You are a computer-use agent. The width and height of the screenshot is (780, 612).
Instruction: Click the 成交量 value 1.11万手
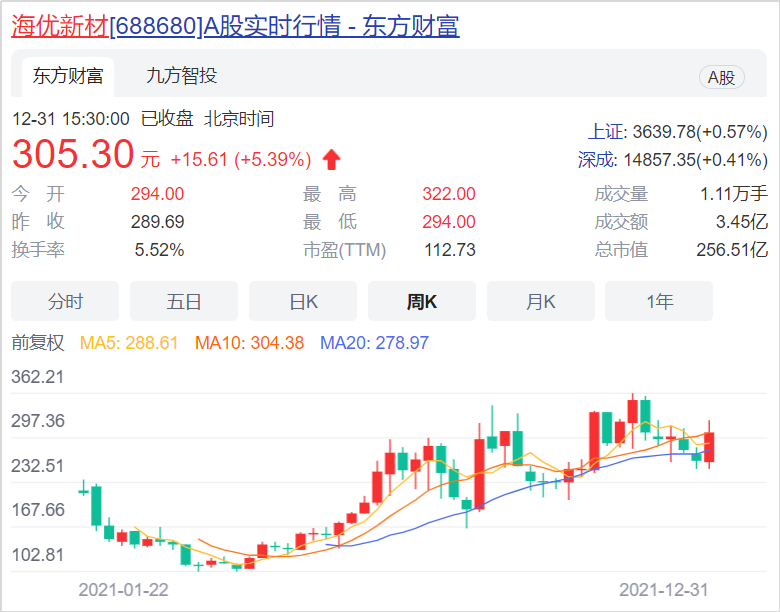coord(734,194)
